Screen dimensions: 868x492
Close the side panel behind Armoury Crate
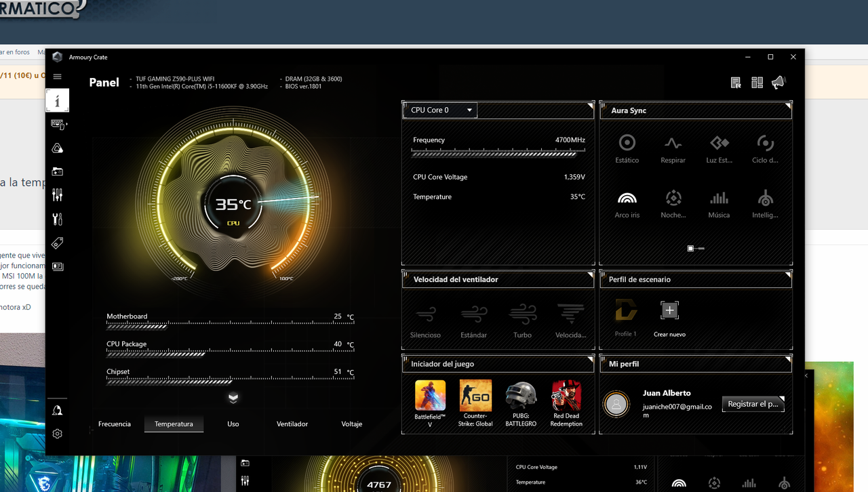pyautogui.click(x=806, y=375)
